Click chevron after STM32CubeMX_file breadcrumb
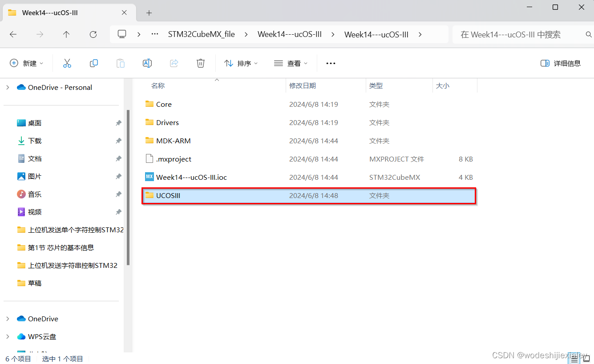The width and height of the screenshot is (594, 364). [246, 34]
